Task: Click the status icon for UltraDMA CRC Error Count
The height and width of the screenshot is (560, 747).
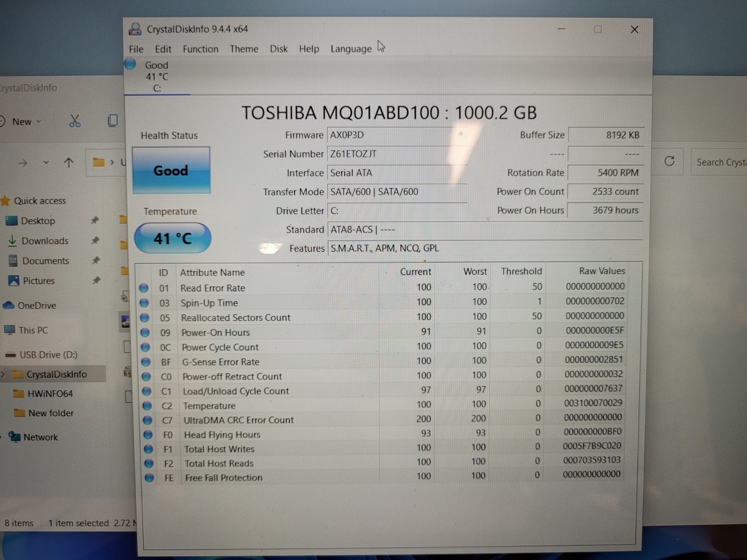Action: 148,420
